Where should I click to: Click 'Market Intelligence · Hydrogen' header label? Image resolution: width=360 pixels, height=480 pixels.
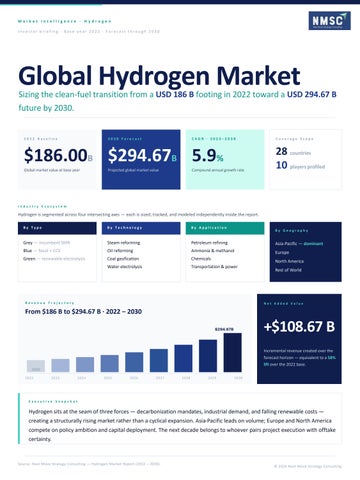[x=64, y=21]
